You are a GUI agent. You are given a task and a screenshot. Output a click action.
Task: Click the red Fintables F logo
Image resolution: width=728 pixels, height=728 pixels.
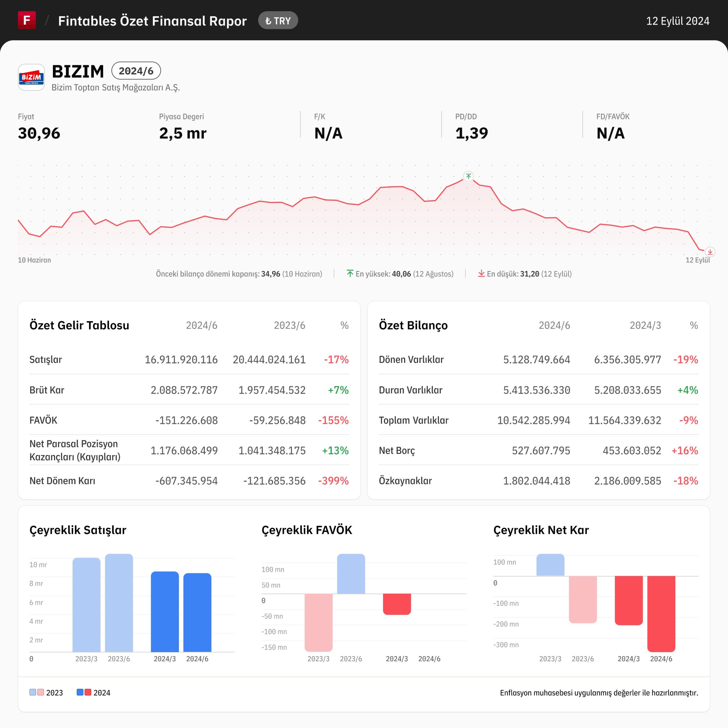pyautogui.click(x=27, y=20)
